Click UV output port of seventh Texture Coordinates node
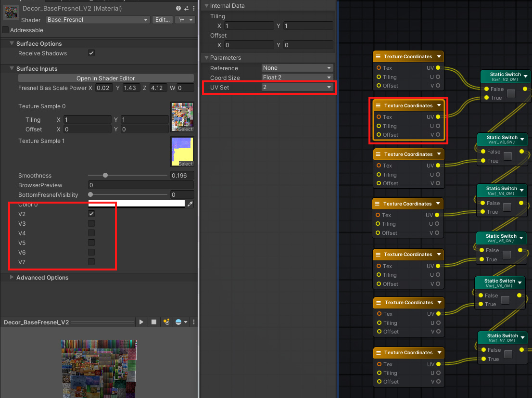The image size is (532, 398). coord(438,364)
